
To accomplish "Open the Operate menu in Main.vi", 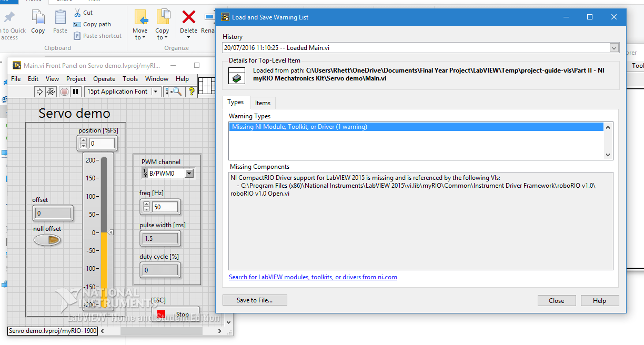I will click(x=104, y=79).
